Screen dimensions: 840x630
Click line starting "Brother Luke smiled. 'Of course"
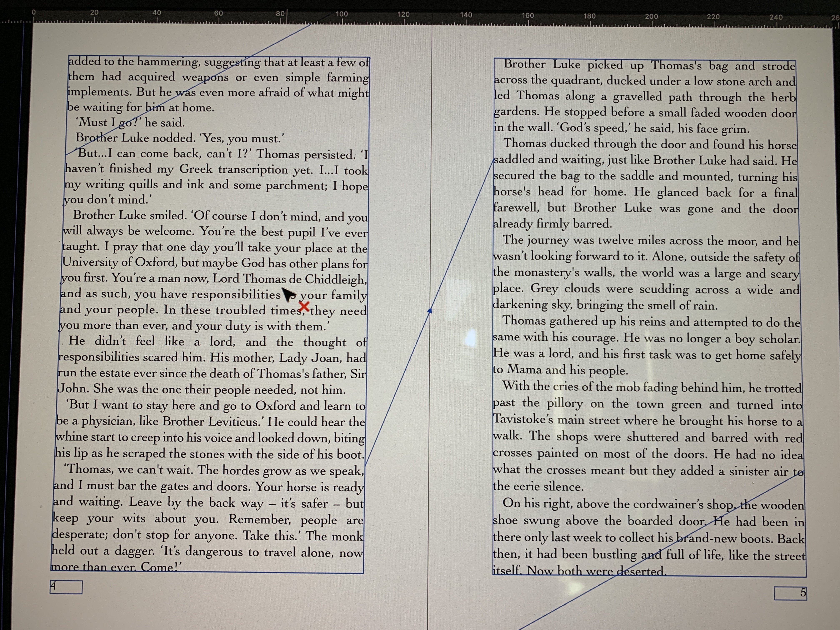click(220, 216)
